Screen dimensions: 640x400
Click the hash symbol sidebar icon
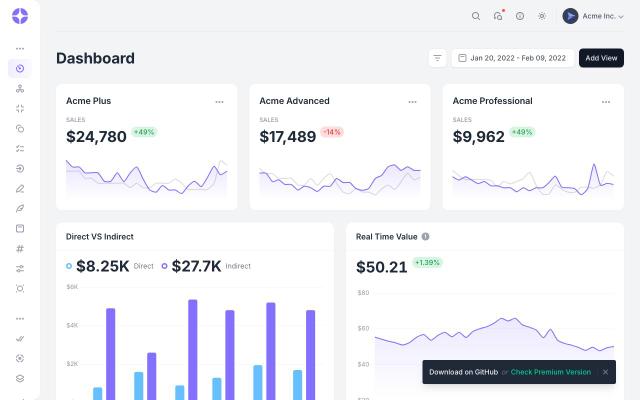(x=20, y=249)
